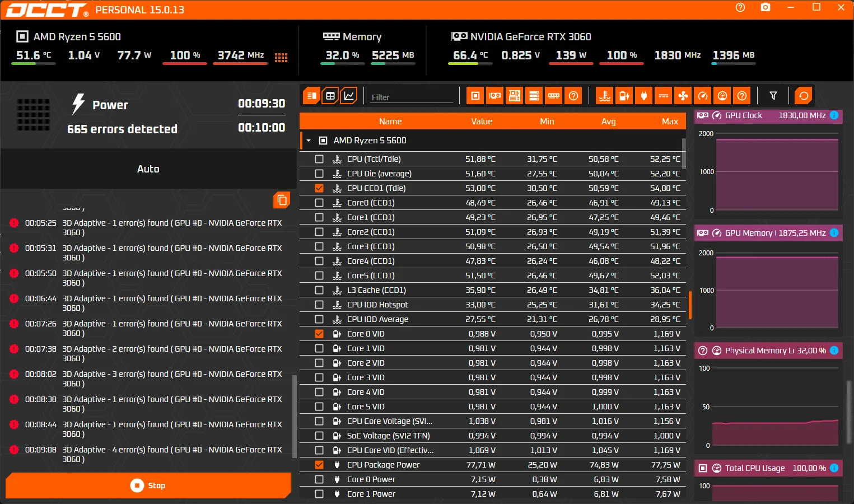The width and height of the screenshot is (854, 504).
Task: Open info for the Physical Memory graph
Action: coord(834,351)
